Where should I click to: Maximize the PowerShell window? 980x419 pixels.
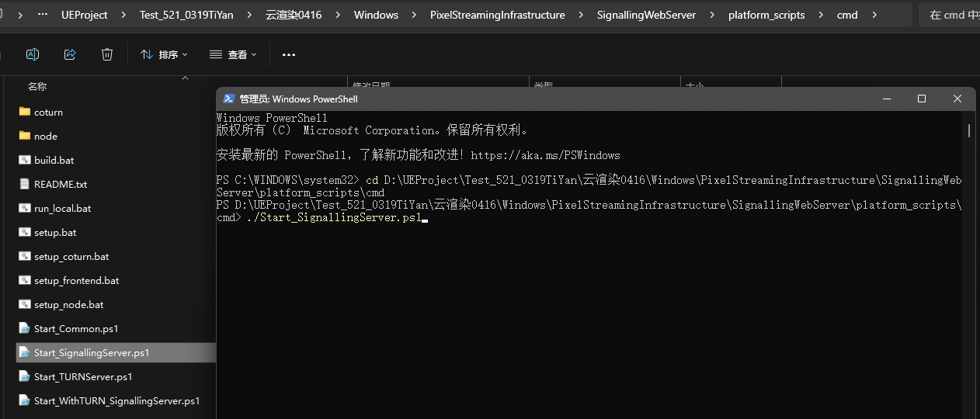click(922, 99)
